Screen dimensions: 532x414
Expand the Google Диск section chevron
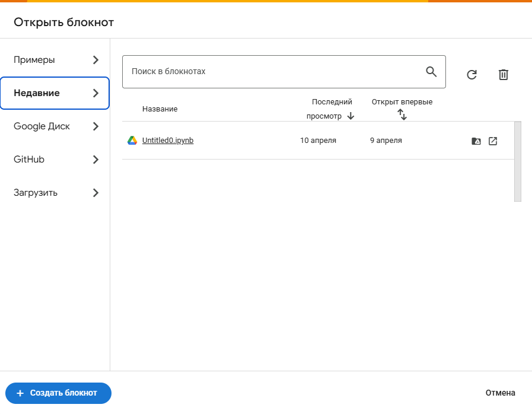pos(95,126)
